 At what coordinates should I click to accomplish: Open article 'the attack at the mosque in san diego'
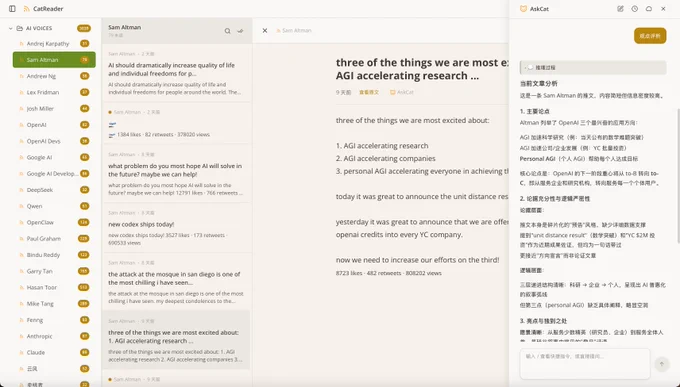pos(176,282)
